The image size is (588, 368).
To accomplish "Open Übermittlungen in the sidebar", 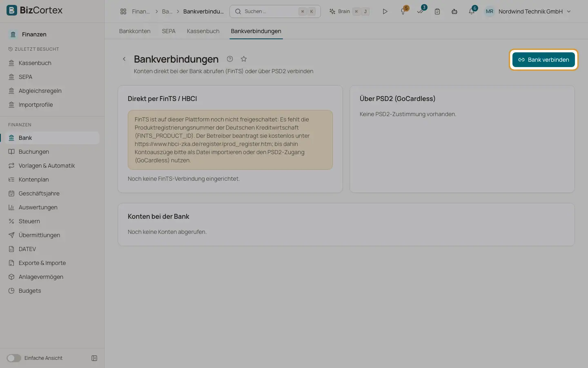I will (x=52, y=235).
